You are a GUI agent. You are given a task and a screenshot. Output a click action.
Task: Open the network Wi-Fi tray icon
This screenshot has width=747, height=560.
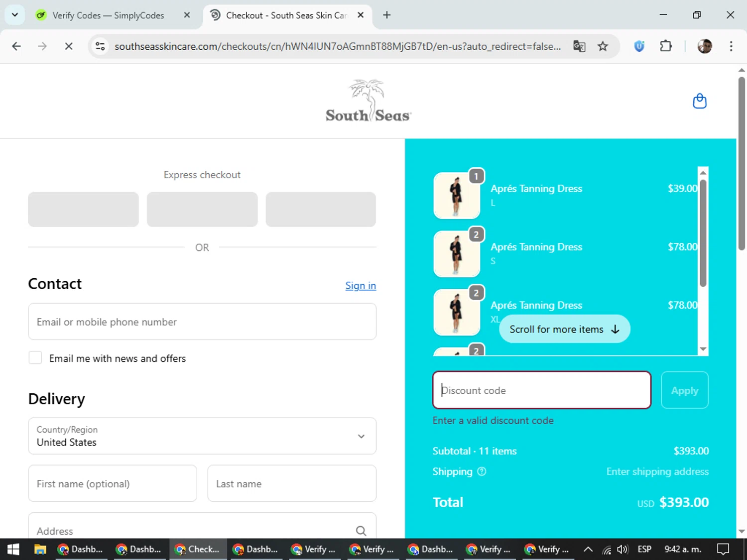coord(607,549)
